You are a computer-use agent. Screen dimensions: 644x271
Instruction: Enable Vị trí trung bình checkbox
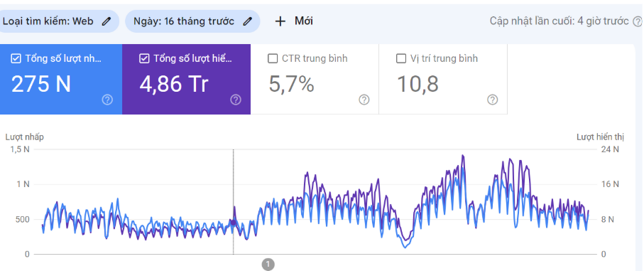(x=401, y=59)
